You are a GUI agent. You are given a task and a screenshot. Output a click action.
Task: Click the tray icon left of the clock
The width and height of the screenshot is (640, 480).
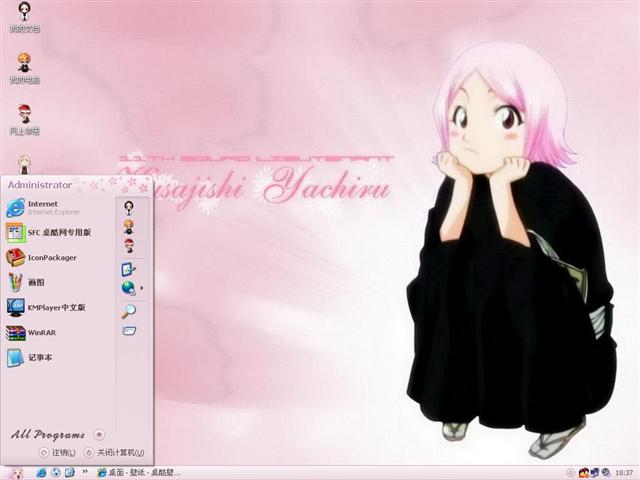(x=606, y=473)
